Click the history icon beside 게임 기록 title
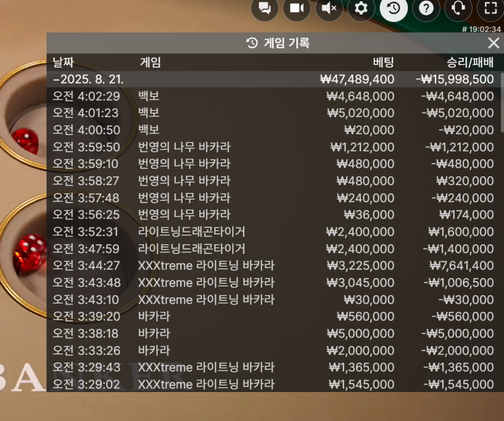 click(252, 43)
